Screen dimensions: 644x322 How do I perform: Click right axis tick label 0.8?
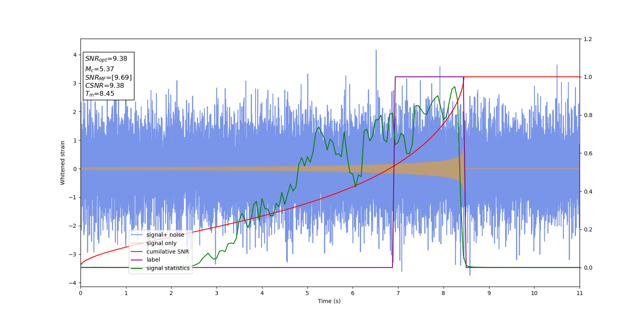(588, 115)
